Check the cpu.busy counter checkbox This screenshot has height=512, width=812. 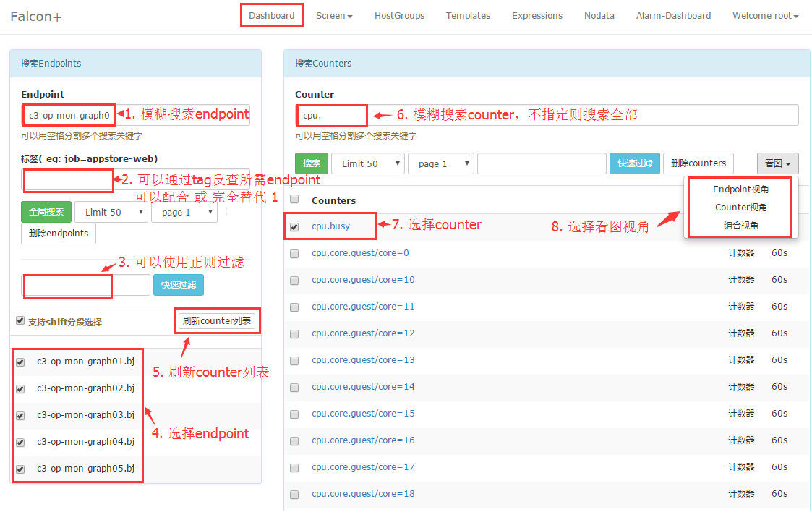pos(294,227)
